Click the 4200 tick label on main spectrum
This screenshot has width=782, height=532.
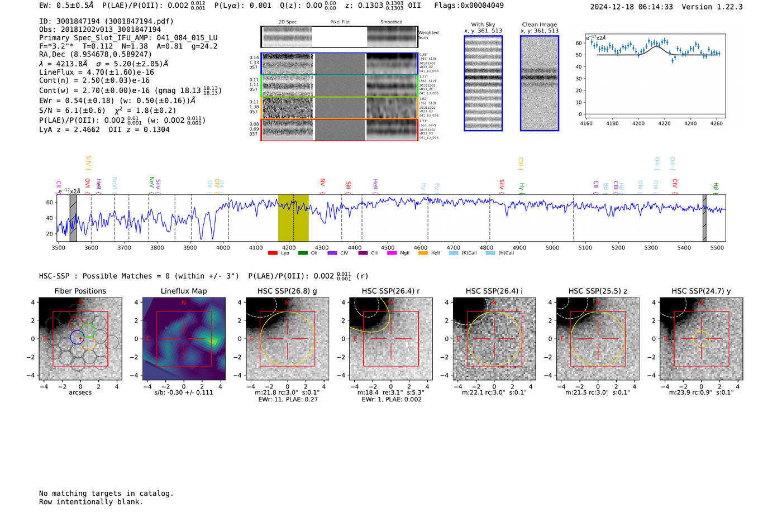288,248
